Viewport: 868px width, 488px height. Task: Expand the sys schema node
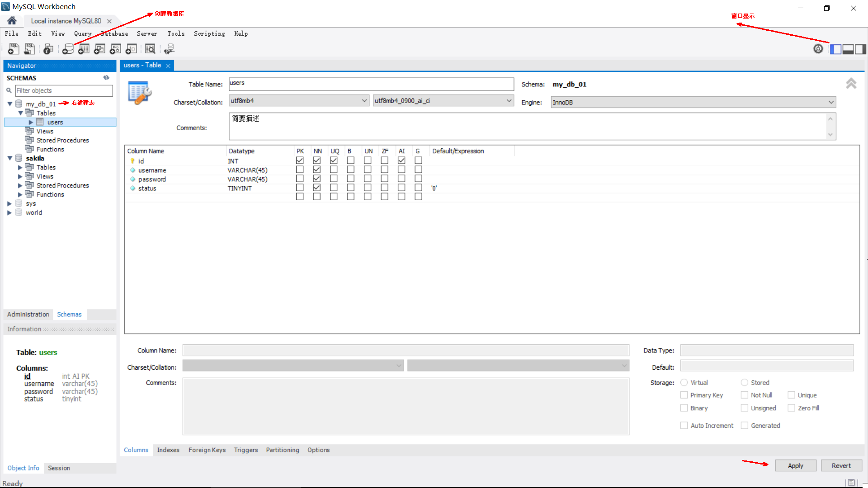pyautogui.click(x=9, y=203)
